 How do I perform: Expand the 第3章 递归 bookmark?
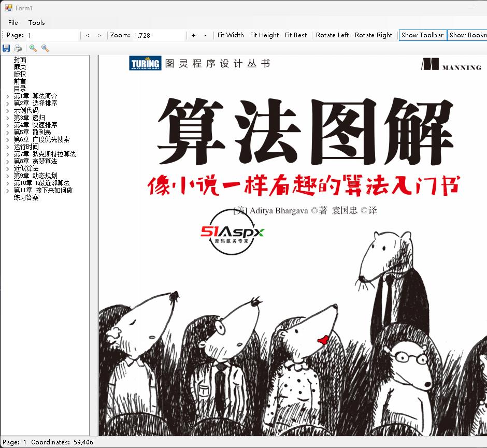click(8, 118)
